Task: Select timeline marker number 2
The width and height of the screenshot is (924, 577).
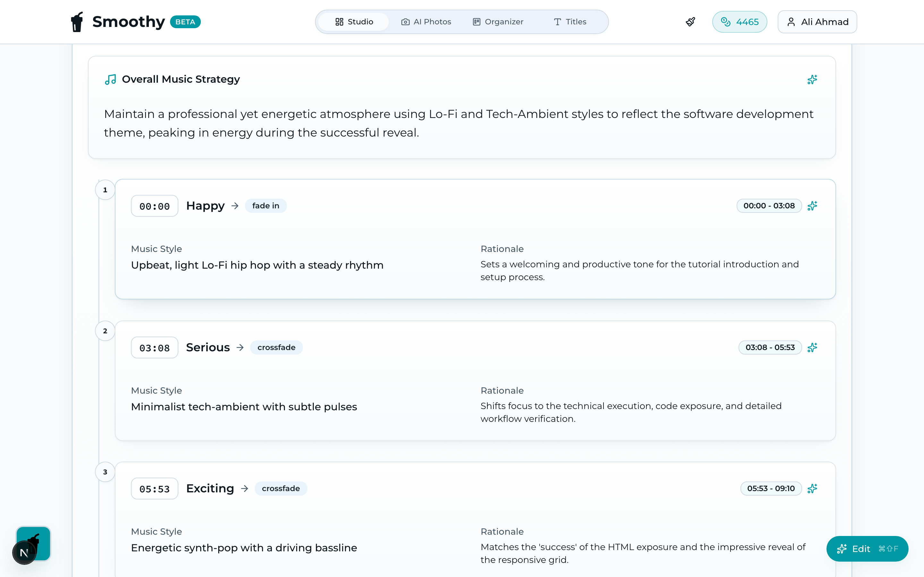Action: click(x=105, y=331)
